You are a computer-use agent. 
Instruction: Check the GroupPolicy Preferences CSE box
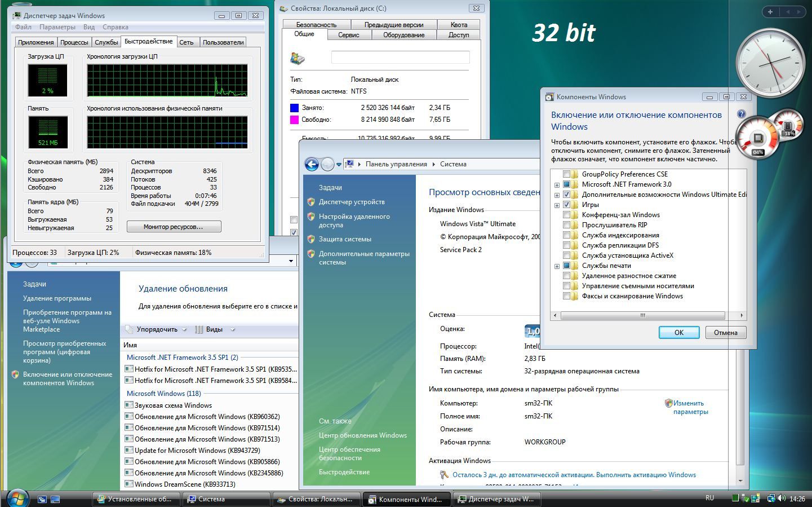[x=566, y=174]
